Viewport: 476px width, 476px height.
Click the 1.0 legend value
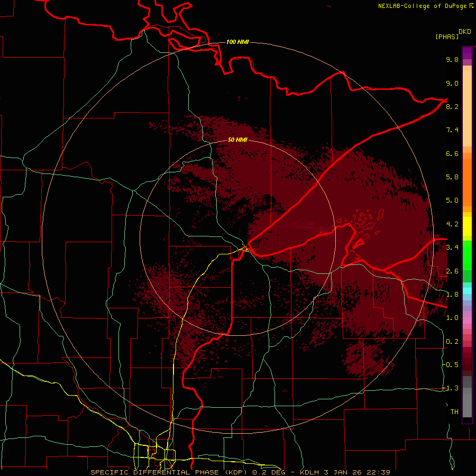coord(452,318)
